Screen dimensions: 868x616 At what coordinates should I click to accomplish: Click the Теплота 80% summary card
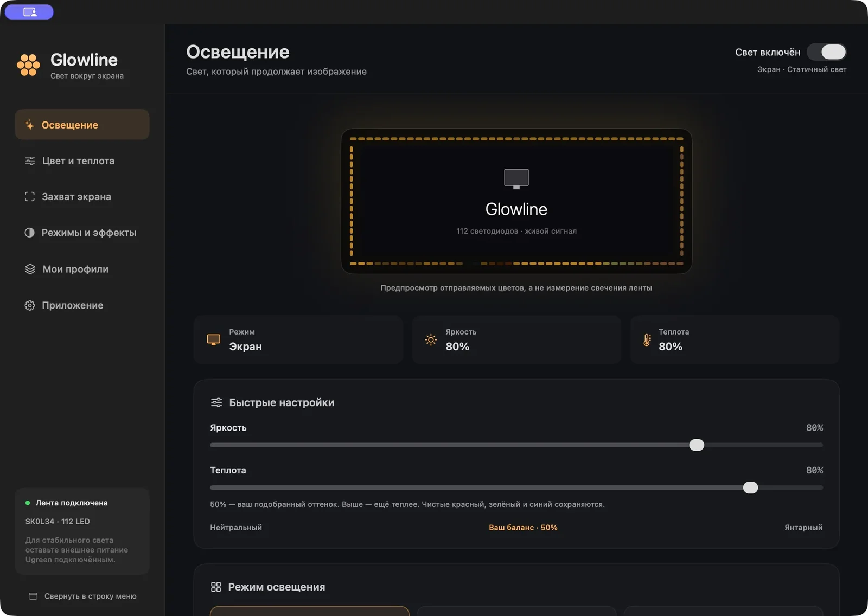click(x=735, y=339)
